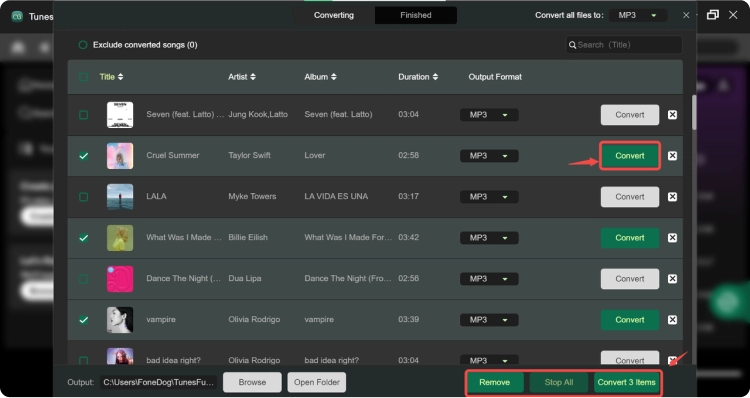Switch to the Finished tab
Image resolution: width=750 pixels, height=398 pixels.
(x=416, y=15)
